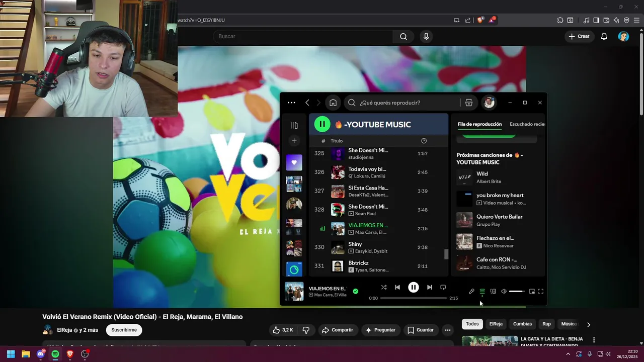Pause playback in the Spotify player bar
This screenshot has width=644, height=362.
click(413, 287)
